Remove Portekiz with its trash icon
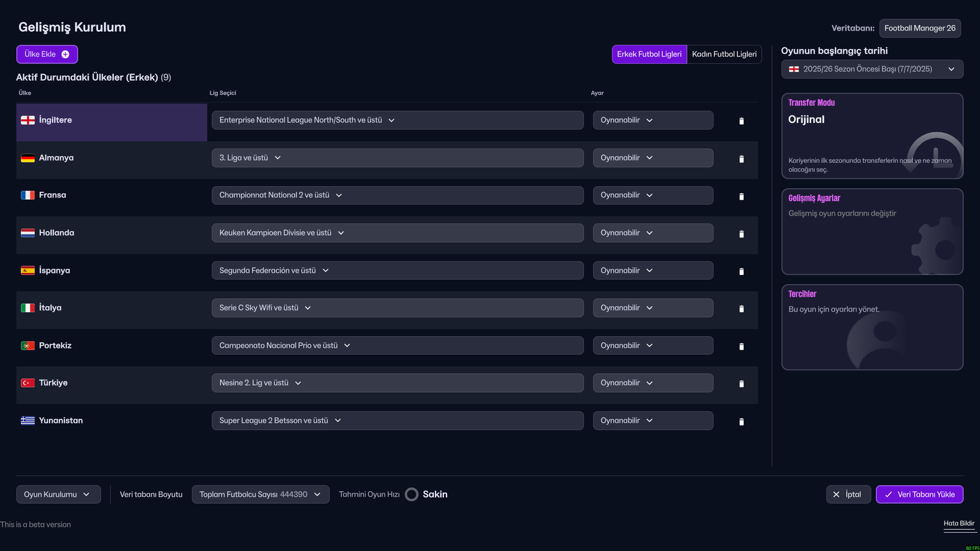The width and height of the screenshot is (980, 551). [x=741, y=347]
